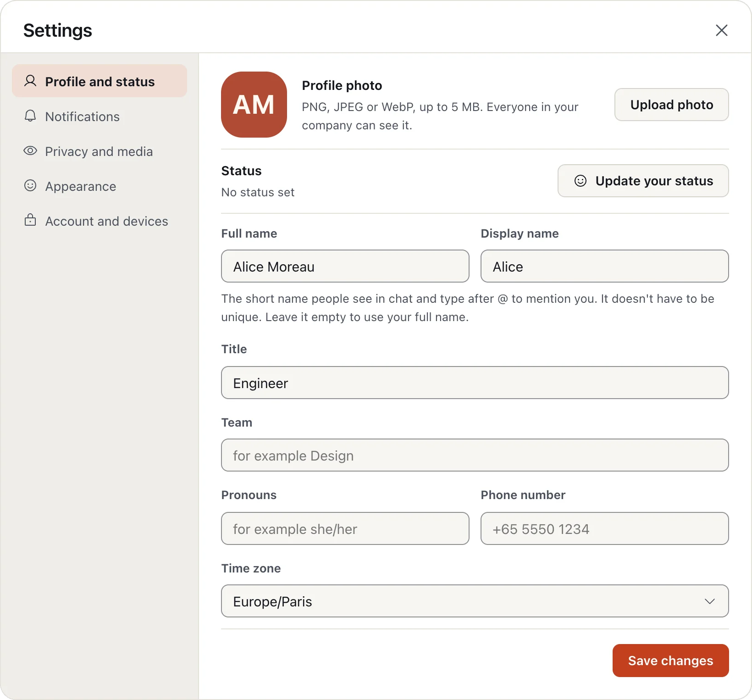
Task: Click the "Phone number" field label
Action: (x=523, y=495)
